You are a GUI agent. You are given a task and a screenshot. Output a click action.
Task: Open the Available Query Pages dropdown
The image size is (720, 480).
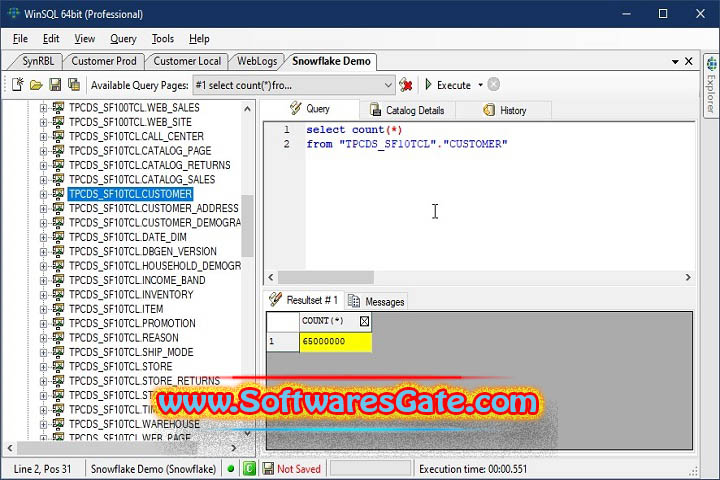coord(388,85)
